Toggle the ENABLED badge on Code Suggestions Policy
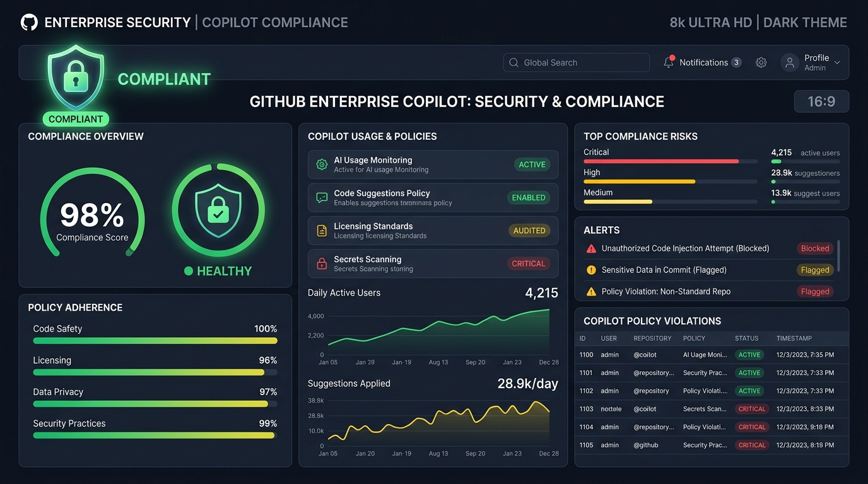 coord(529,197)
